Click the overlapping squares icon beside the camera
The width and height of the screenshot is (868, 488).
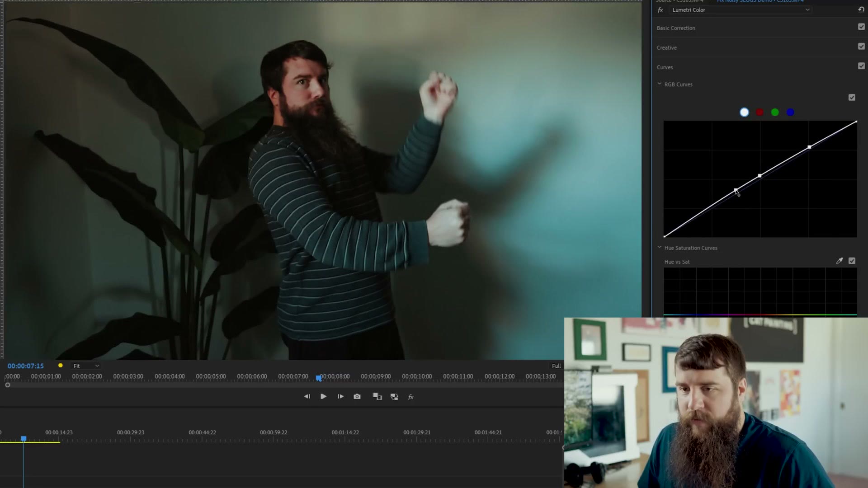(x=377, y=397)
